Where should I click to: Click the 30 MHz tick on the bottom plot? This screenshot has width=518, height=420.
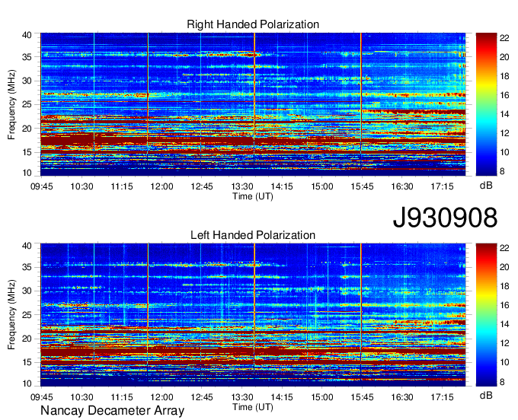point(27,291)
